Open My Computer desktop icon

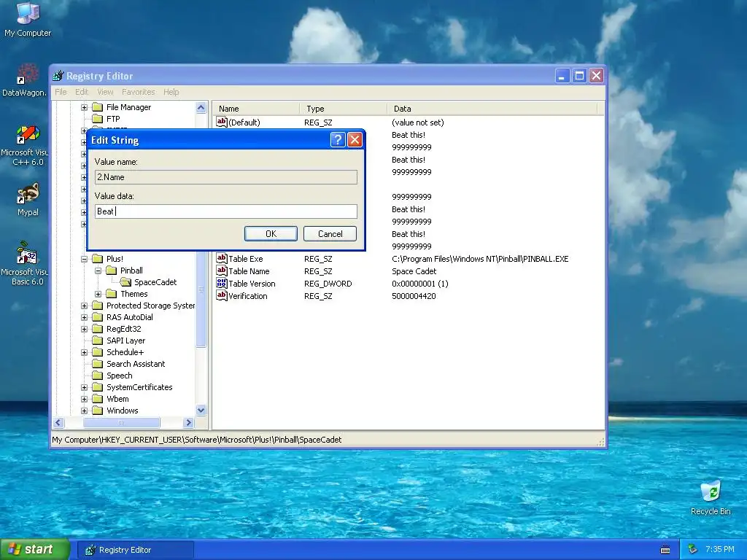pyautogui.click(x=28, y=20)
